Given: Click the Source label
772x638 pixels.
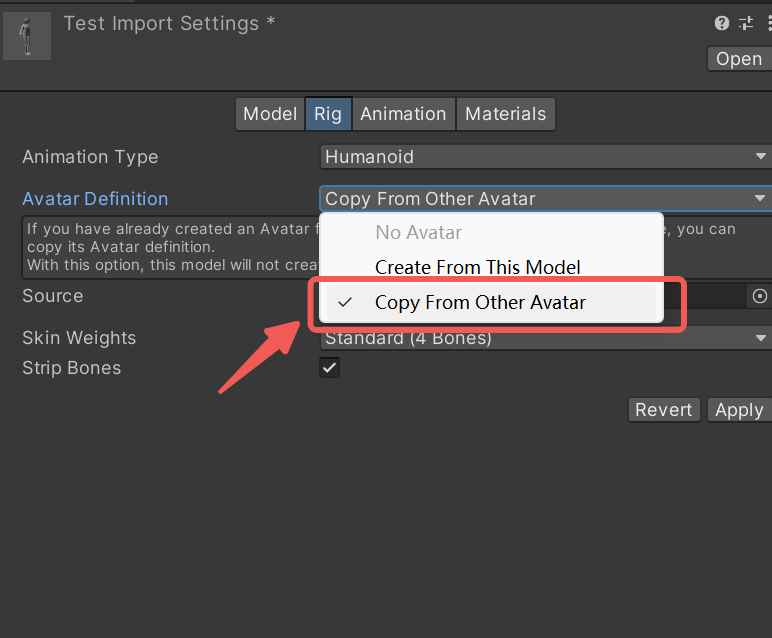Looking at the screenshot, I should pyautogui.click(x=53, y=296).
